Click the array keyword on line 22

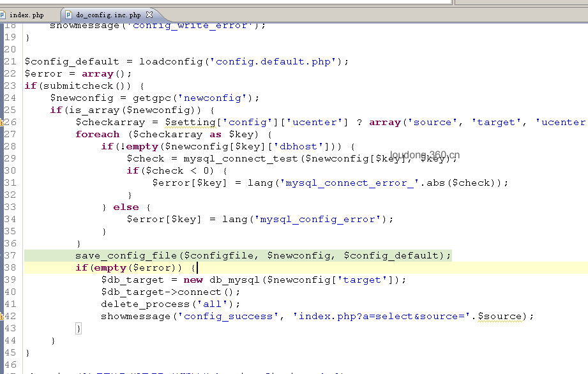click(97, 74)
